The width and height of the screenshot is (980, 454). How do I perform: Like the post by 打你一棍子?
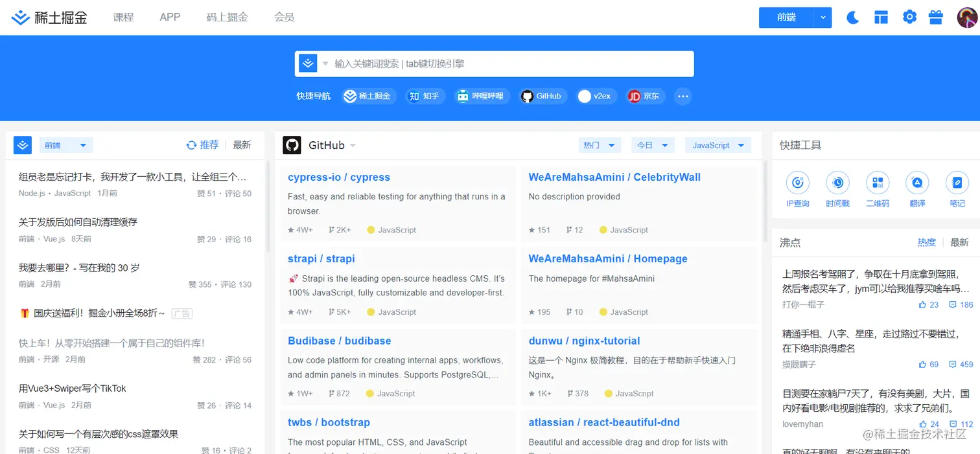click(x=929, y=304)
